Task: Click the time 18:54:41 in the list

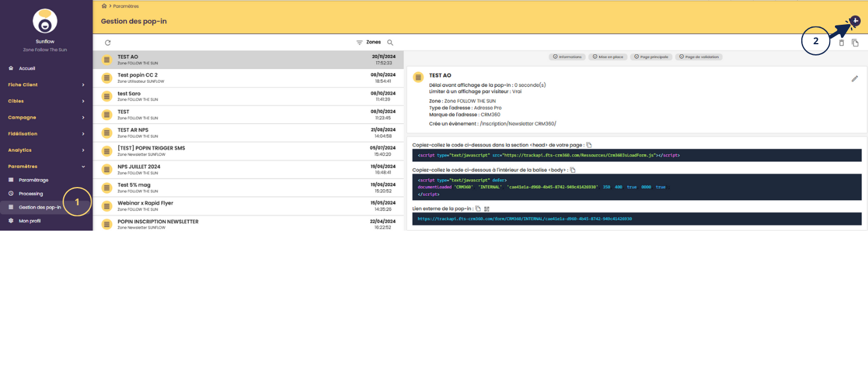Action: coord(384,81)
